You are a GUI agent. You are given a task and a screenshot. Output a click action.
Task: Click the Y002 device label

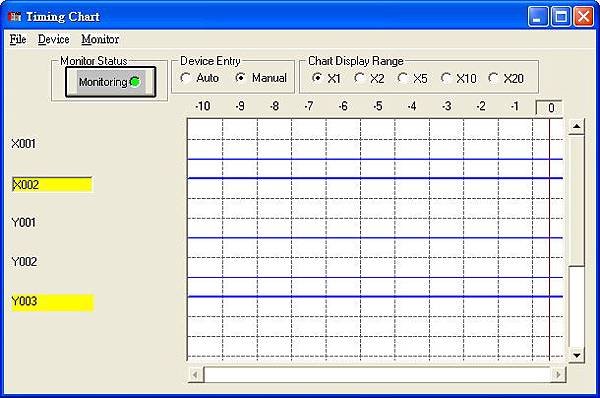[x=24, y=262]
